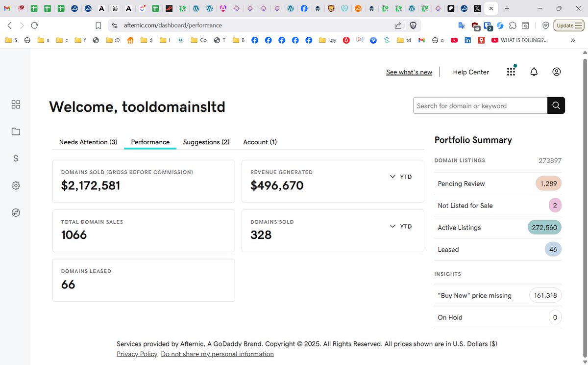Open the folder icon in left sidebar
Viewport: 588px width, 365px height.
pos(16,131)
